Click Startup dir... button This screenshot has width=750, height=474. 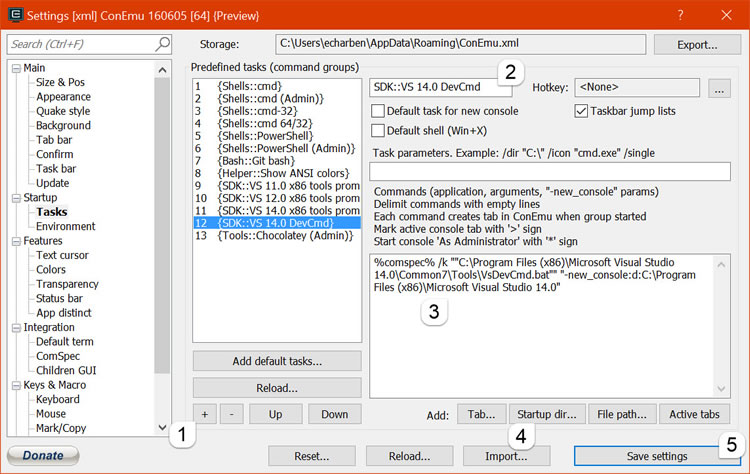point(547,414)
